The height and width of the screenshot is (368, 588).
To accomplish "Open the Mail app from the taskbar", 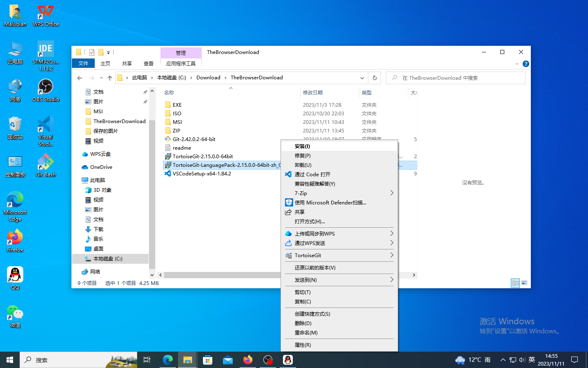I will (x=228, y=360).
